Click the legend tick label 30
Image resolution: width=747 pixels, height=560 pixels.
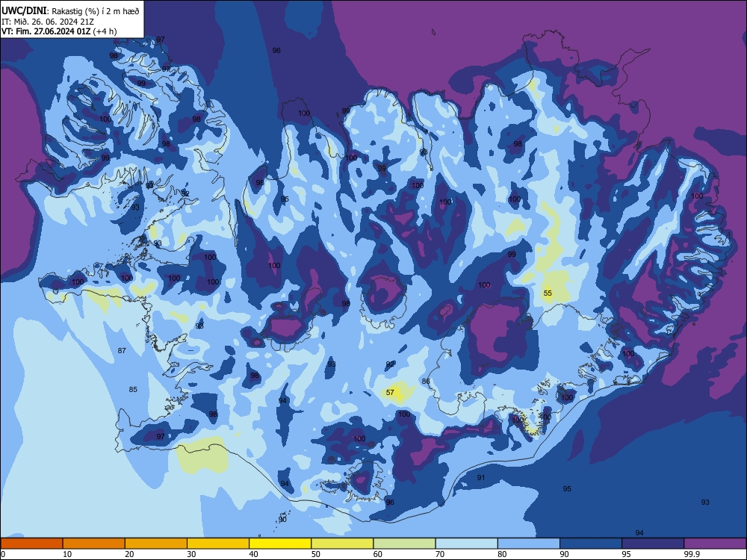click(x=191, y=554)
